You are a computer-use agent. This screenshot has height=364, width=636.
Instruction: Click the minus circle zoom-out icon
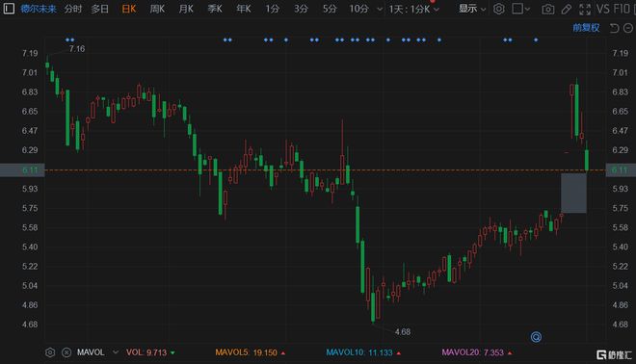(x=628, y=28)
